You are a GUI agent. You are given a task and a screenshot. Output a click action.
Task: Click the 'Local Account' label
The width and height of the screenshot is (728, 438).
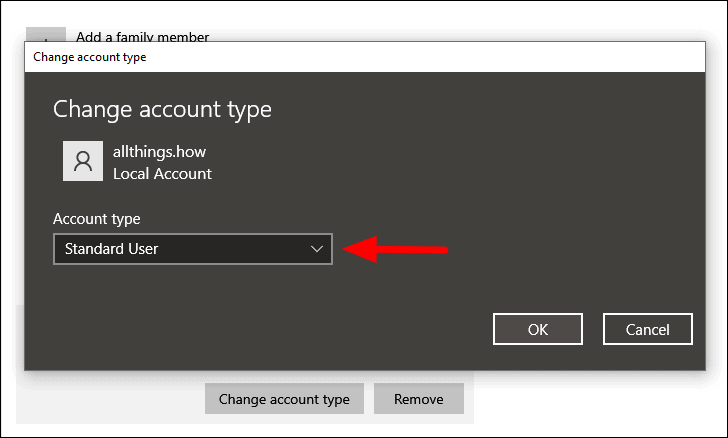162,174
